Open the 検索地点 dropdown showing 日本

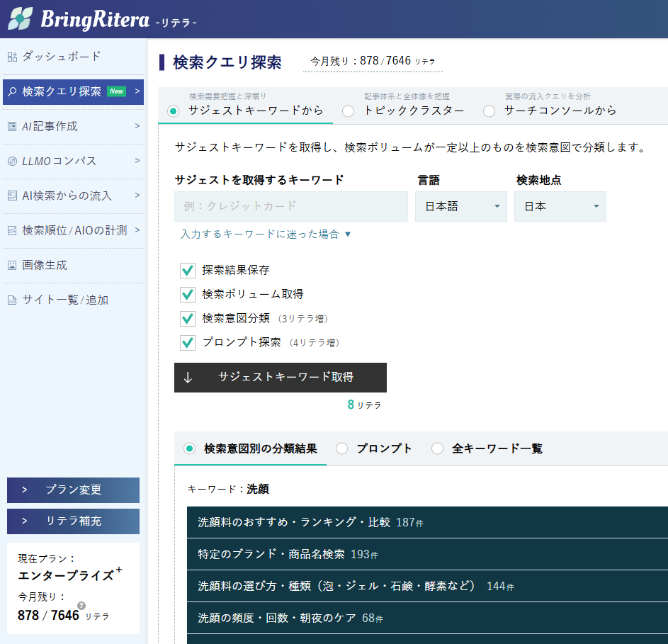560,206
